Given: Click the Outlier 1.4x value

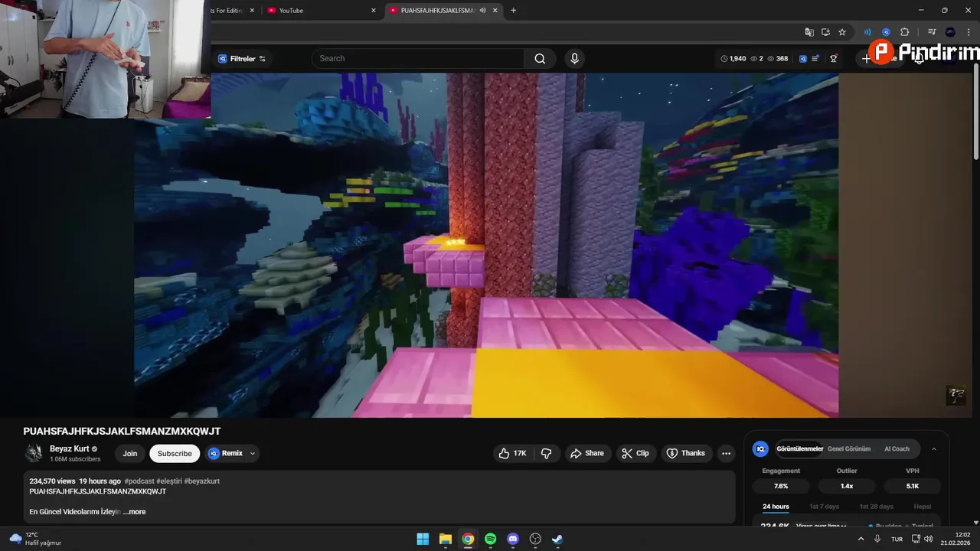Looking at the screenshot, I should (x=847, y=486).
